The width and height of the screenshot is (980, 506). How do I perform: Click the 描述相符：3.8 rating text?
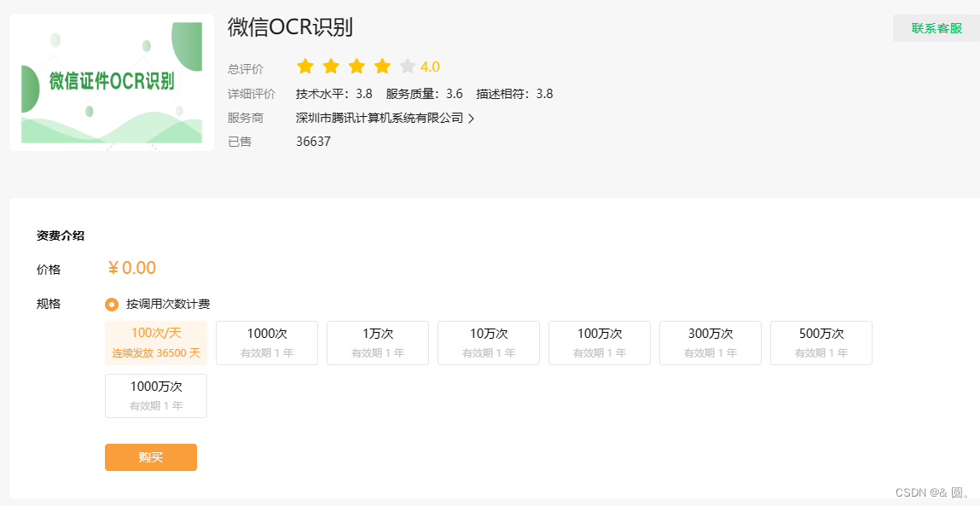[x=514, y=95]
